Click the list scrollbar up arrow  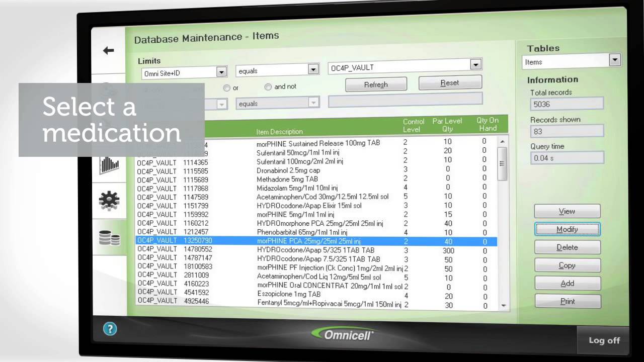point(502,142)
